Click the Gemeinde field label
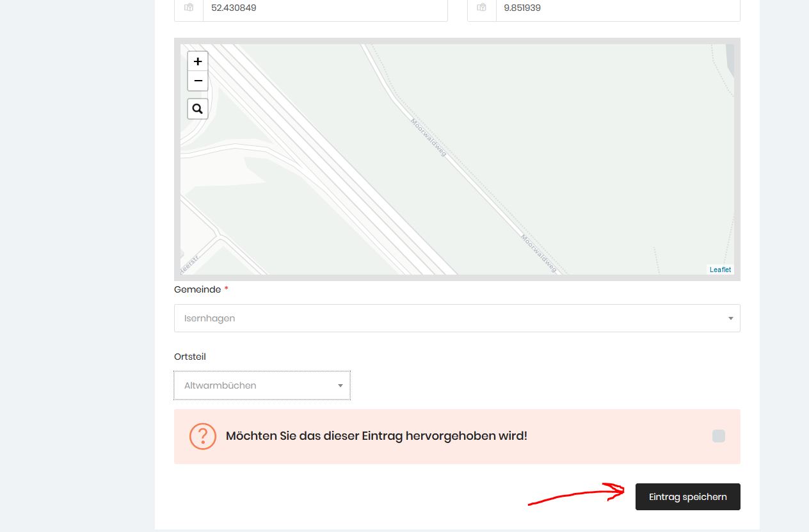Viewport: 809px width, 532px height. pyautogui.click(x=198, y=289)
